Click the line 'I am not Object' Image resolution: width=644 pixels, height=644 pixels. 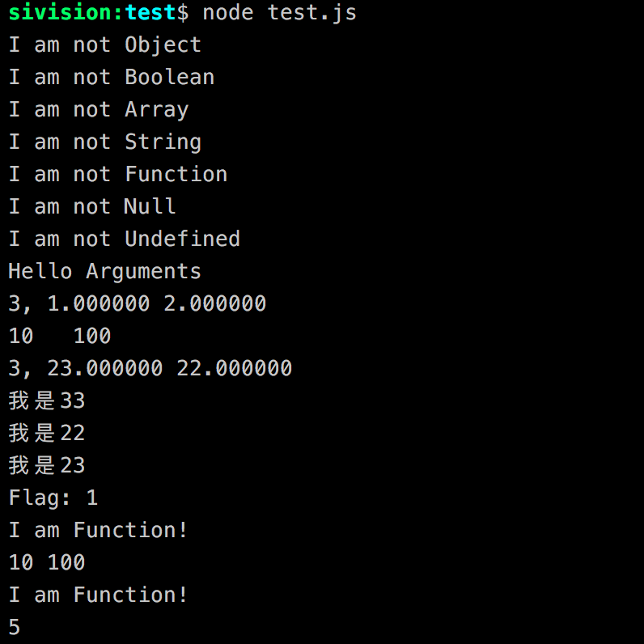pyautogui.click(x=104, y=45)
